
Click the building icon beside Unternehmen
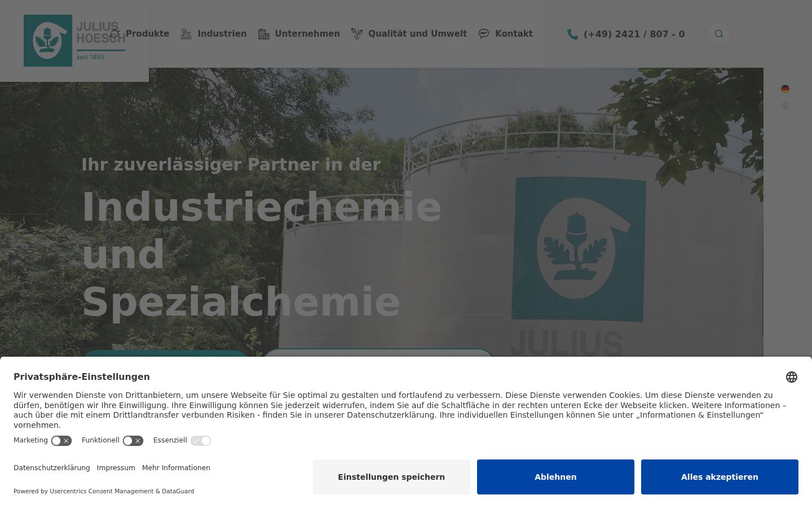[x=263, y=34]
